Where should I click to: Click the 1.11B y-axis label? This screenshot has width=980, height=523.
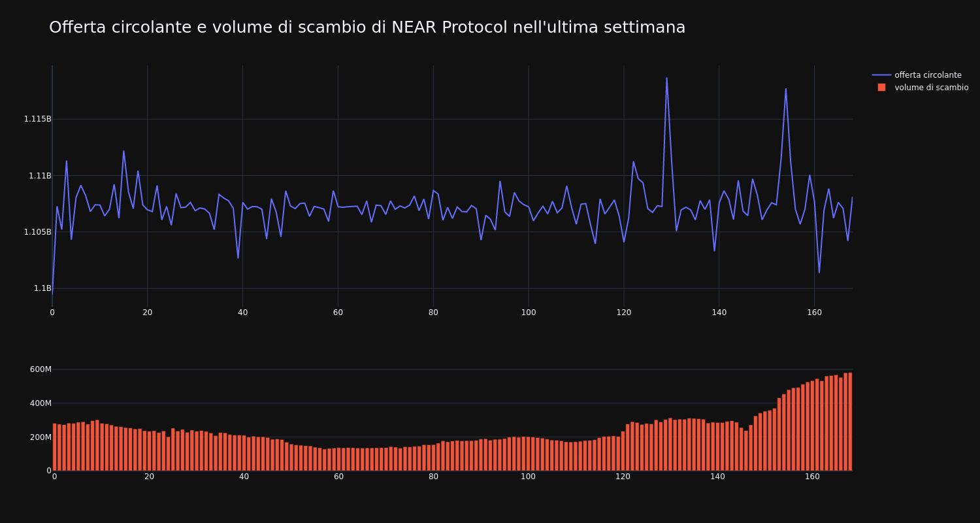(x=40, y=175)
